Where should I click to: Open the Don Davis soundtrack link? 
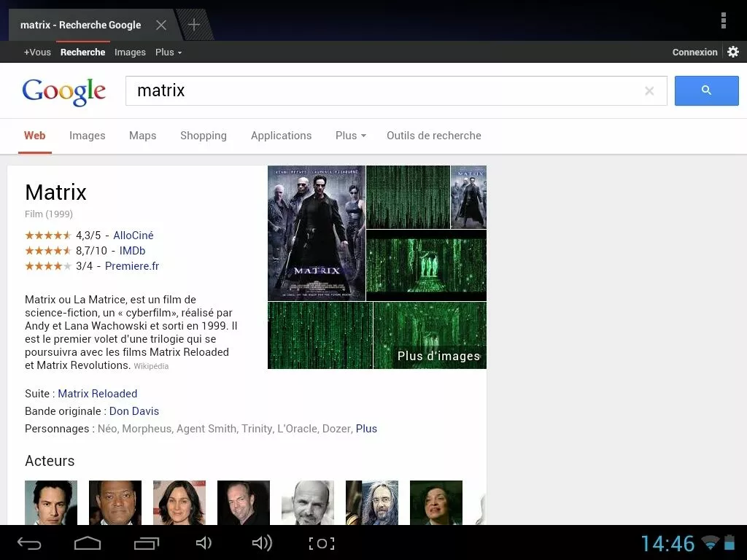[x=134, y=411]
